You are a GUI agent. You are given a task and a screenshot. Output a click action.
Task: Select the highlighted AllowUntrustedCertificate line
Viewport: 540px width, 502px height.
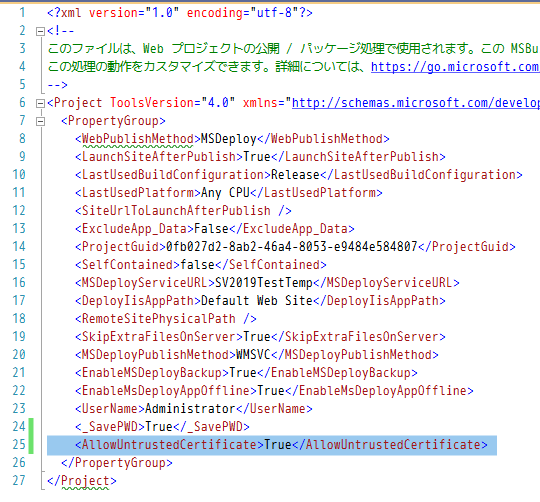pyautogui.click(x=272, y=445)
